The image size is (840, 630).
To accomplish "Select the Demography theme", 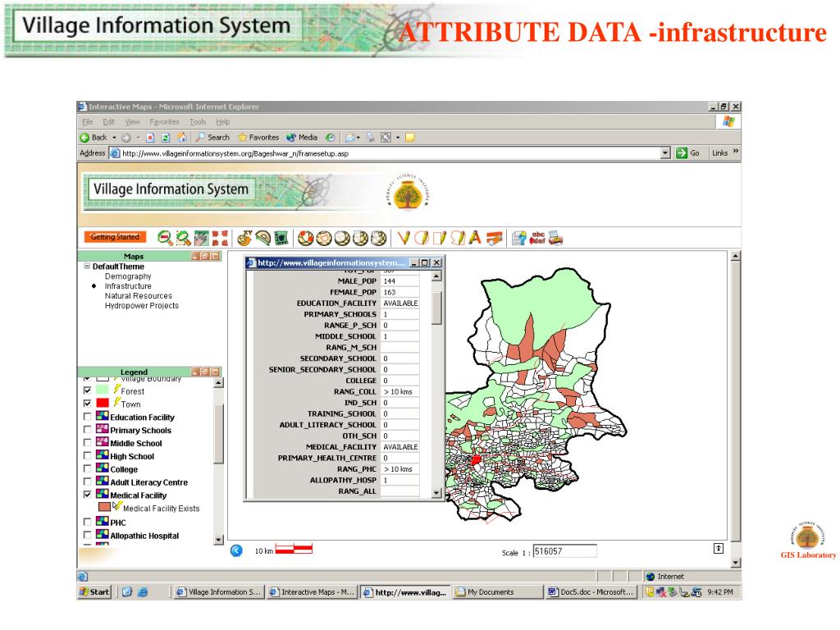I will pyautogui.click(x=128, y=276).
